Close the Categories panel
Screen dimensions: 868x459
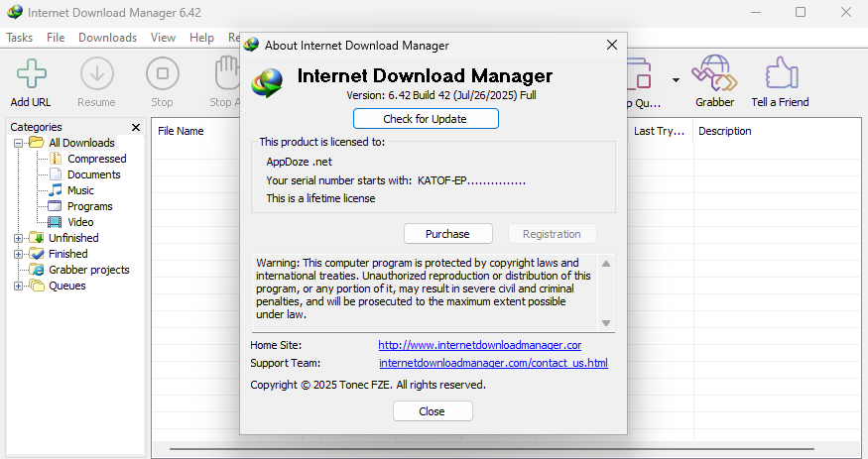point(136,127)
